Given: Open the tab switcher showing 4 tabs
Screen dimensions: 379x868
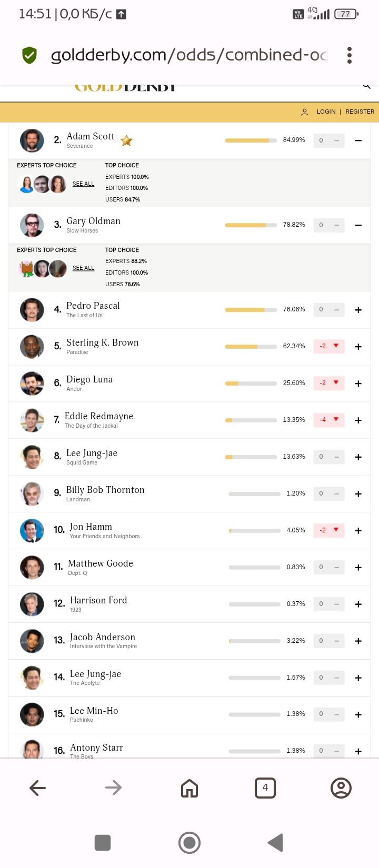Looking at the screenshot, I should pyautogui.click(x=265, y=788).
